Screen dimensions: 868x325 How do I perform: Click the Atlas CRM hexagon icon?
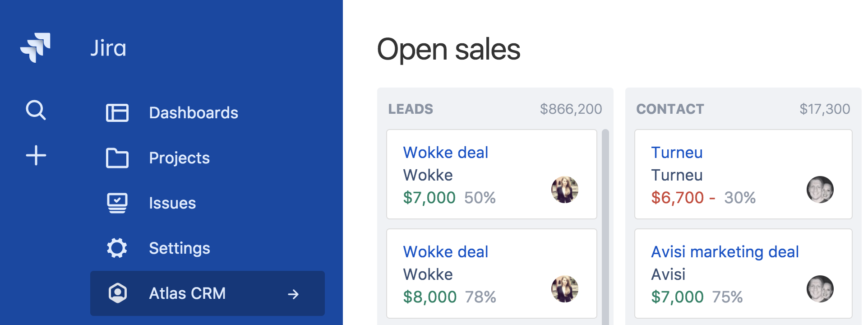pos(118,293)
